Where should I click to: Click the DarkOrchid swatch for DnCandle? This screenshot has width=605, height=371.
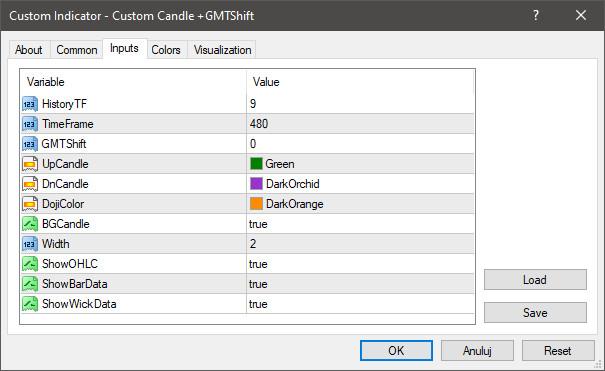coord(256,184)
